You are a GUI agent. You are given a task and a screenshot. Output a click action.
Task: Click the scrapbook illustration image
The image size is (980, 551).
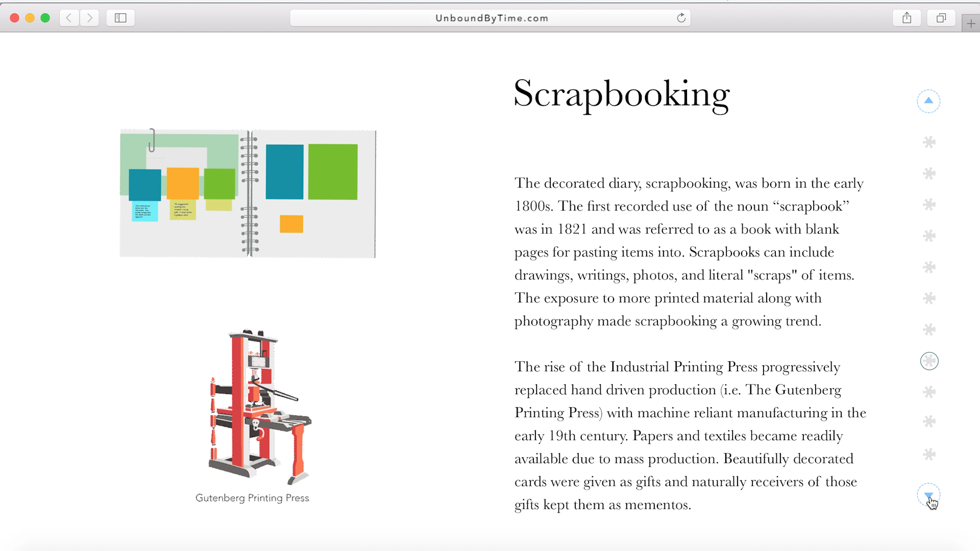pyautogui.click(x=248, y=194)
